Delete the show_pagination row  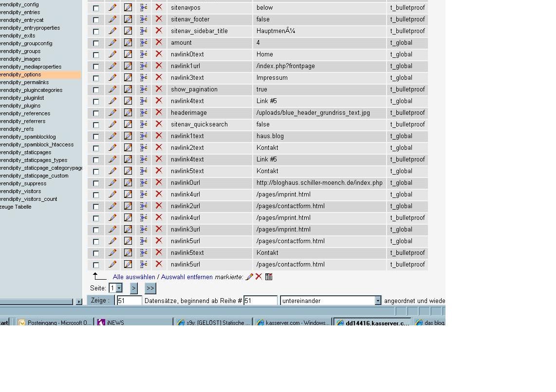(x=159, y=89)
